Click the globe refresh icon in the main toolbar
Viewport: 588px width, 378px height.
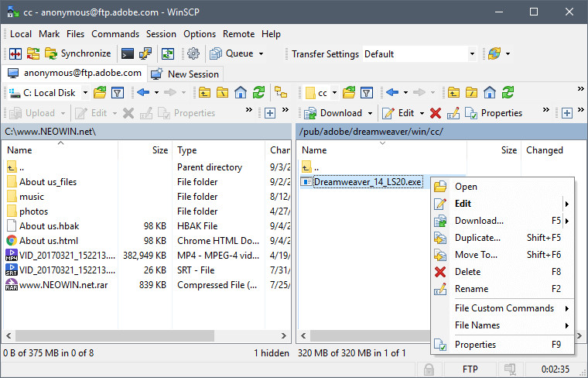494,53
